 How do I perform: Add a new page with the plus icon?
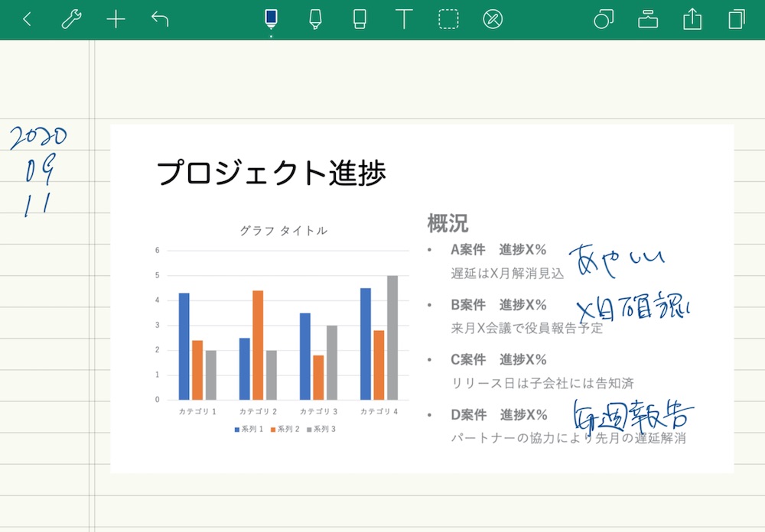coord(116,18)
